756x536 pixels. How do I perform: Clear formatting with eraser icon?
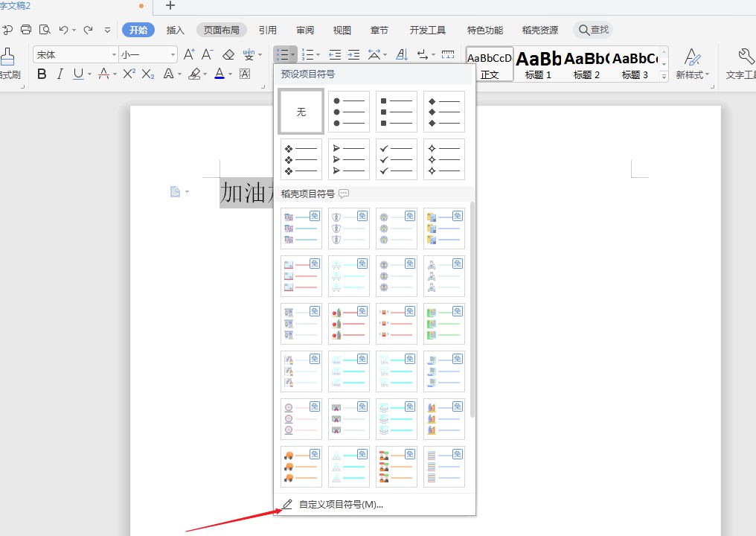coord(228,54)
